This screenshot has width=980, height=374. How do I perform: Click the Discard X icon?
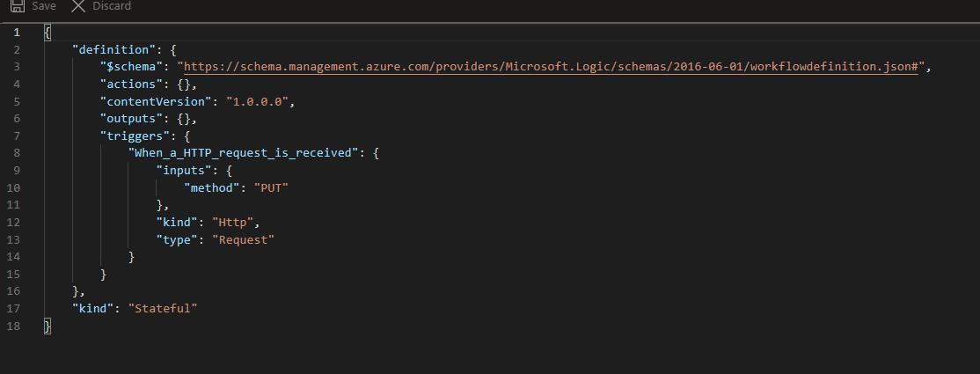point(78,5)
